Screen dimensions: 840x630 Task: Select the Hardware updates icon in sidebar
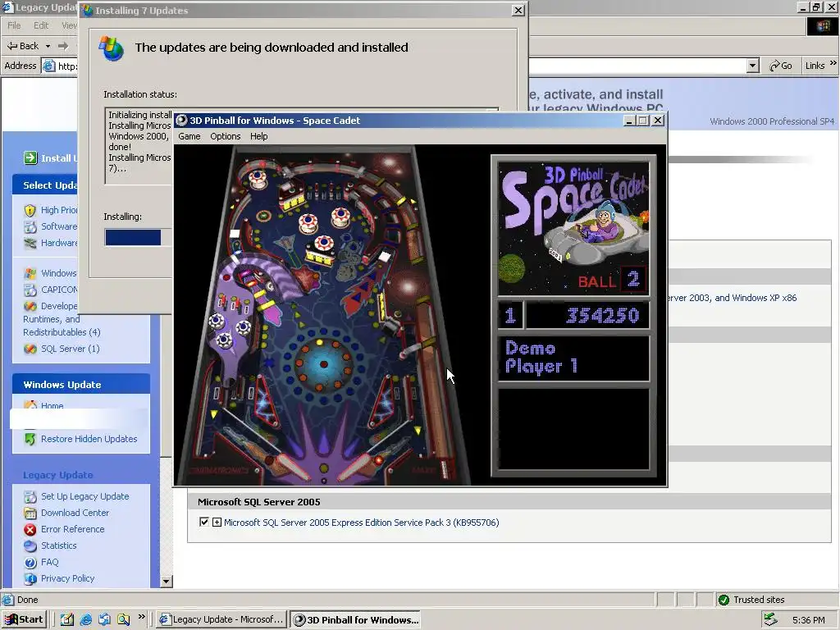[30, 243]
